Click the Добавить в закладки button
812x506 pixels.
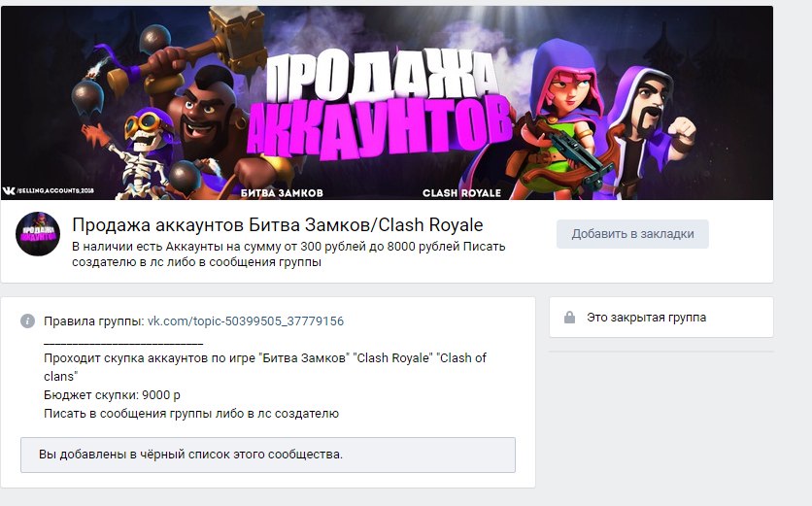click(x=632, y=234)
